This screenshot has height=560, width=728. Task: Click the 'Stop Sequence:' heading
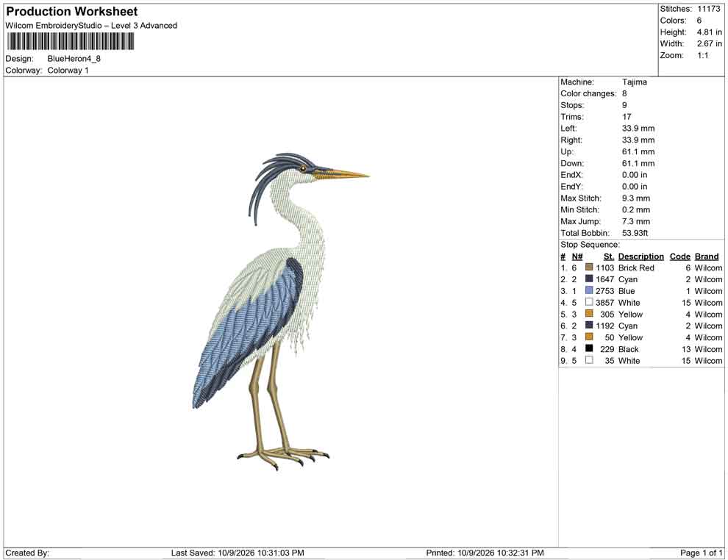(590, 245)
